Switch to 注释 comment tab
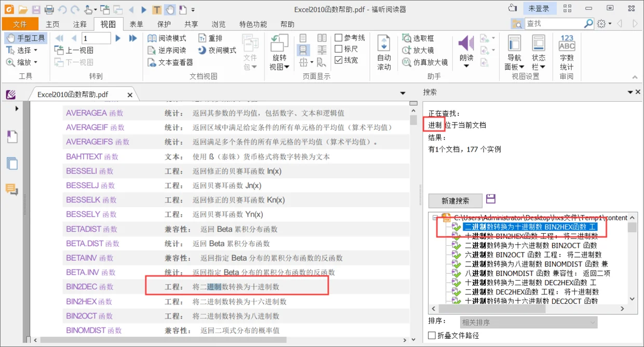 coord(80,24)
